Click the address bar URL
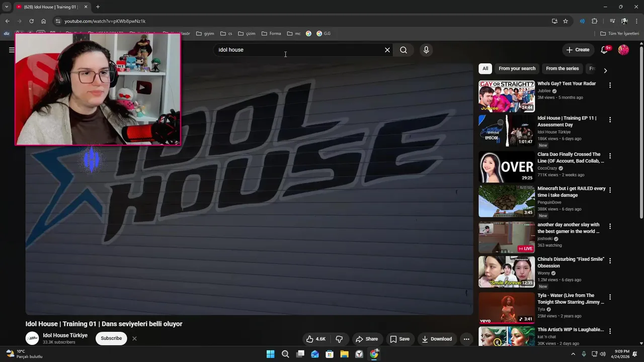Image resolution: width=644 pixels, height=362 pixels. pos(105,21)
